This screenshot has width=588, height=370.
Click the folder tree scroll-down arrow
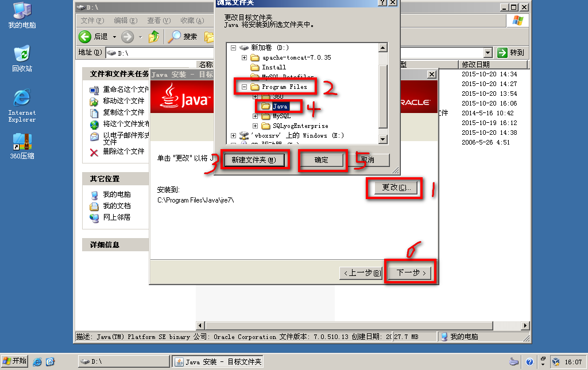382,139
